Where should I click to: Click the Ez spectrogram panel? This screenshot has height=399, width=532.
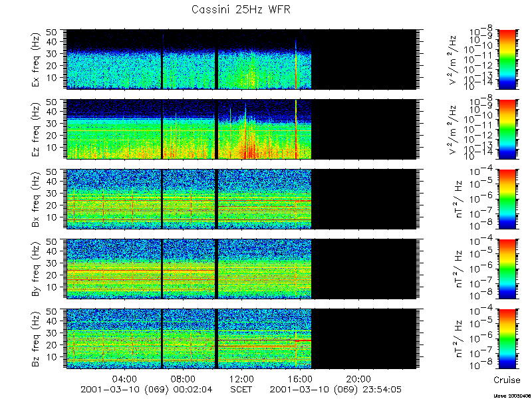click(241, 129)
